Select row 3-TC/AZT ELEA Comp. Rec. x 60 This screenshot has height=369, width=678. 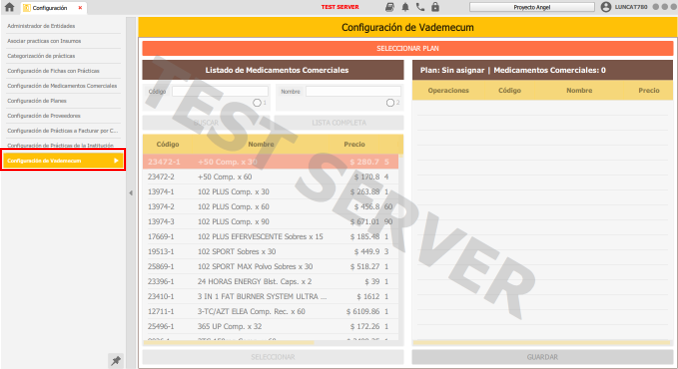click(271, 311)
